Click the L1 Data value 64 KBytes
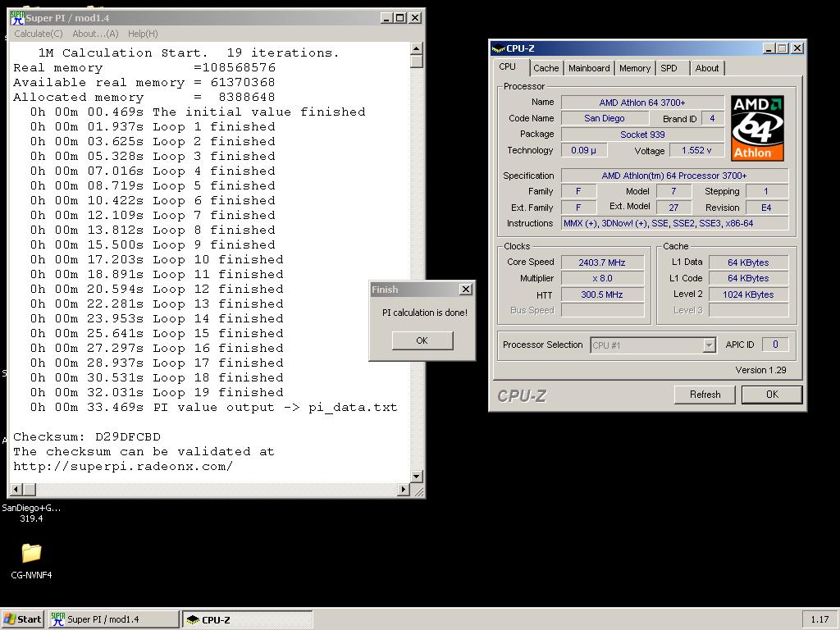The height and width of the screenshot is (630, 840). coord(748,262)
